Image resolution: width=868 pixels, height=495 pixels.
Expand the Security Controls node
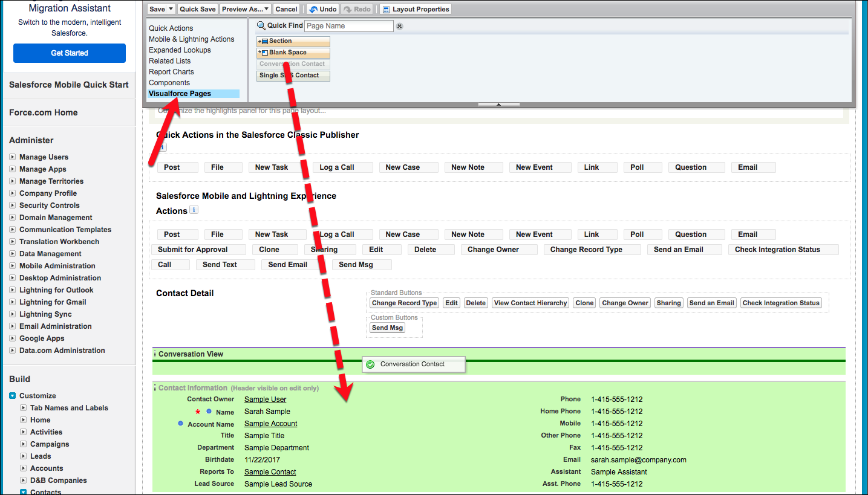[12, 205]
